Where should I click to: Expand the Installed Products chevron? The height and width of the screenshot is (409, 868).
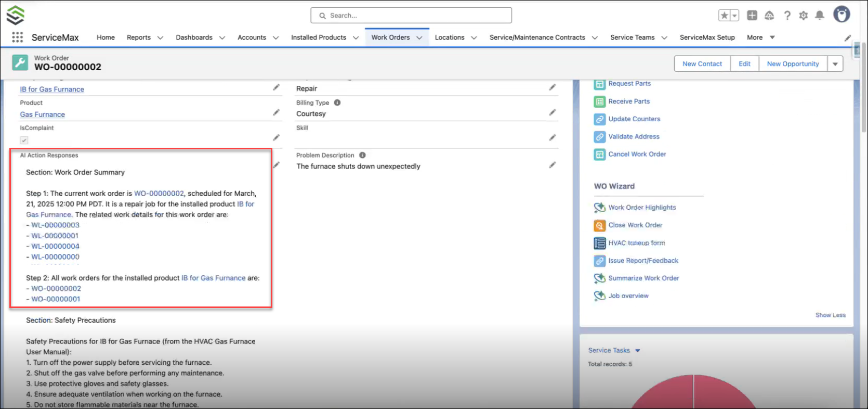pyautogui.click(x=356, y=37)
